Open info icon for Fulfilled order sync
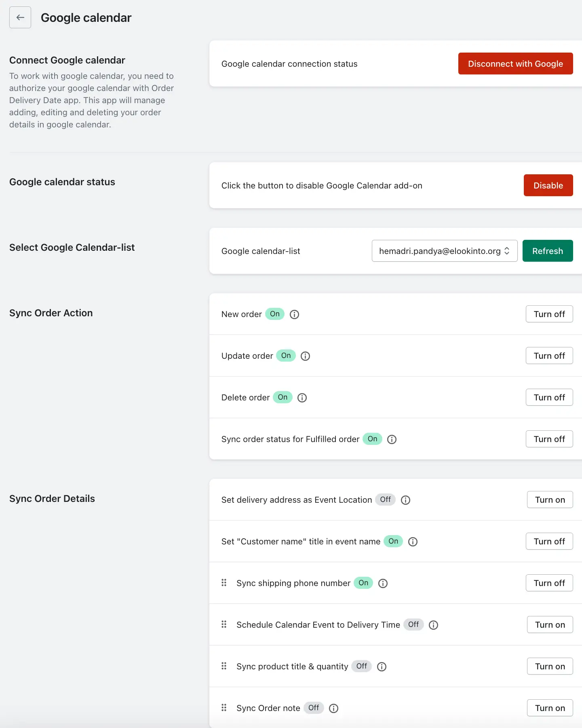Image resolution: width=582 pixels, height=728 pixels. click(392, 439)
